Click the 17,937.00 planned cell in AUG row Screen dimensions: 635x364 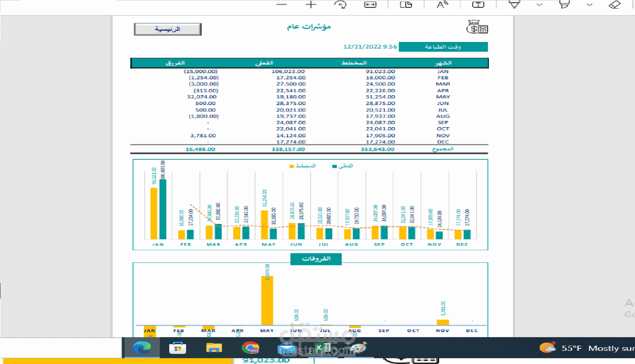[380, 116]
